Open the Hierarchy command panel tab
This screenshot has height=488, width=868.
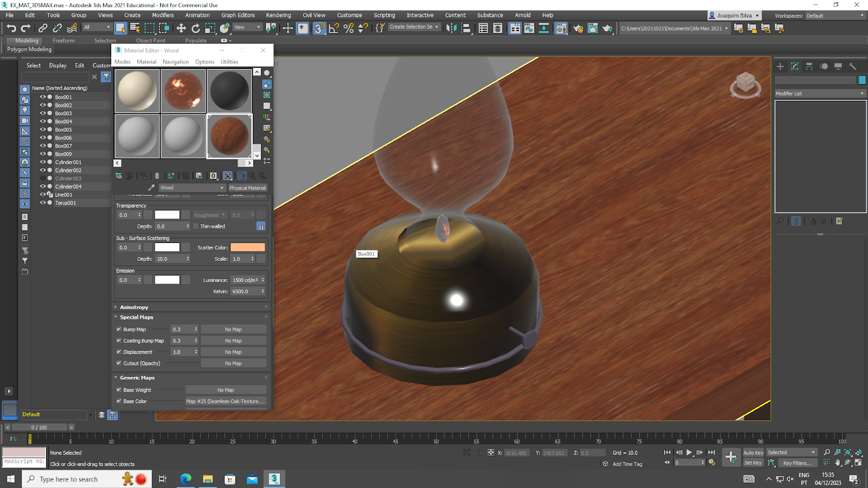(x=809, y=66)
